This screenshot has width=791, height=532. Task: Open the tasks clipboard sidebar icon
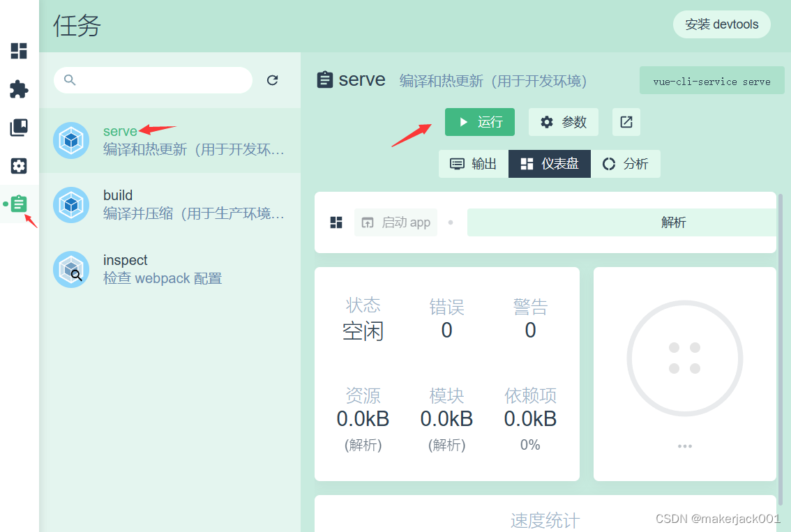19,204
